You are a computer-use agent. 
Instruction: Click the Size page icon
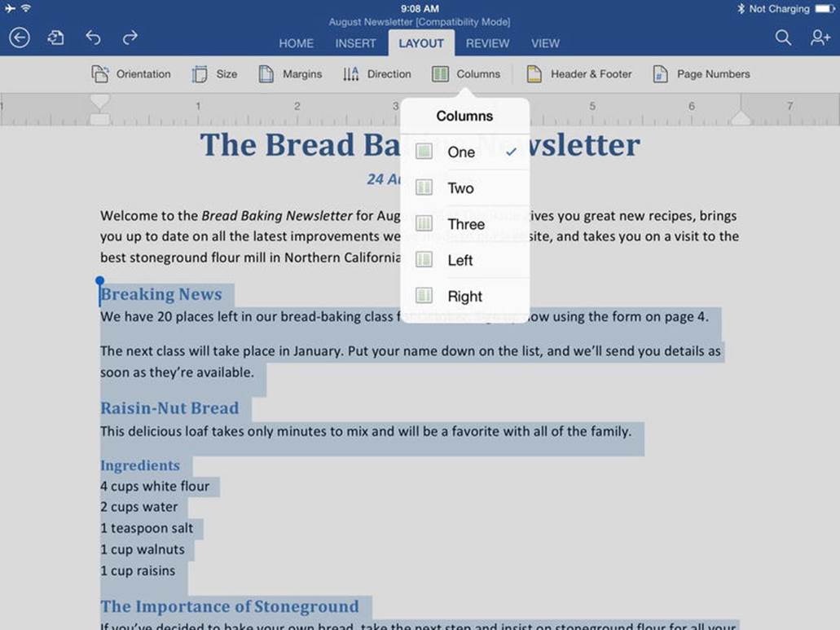(x=200, y=74)
